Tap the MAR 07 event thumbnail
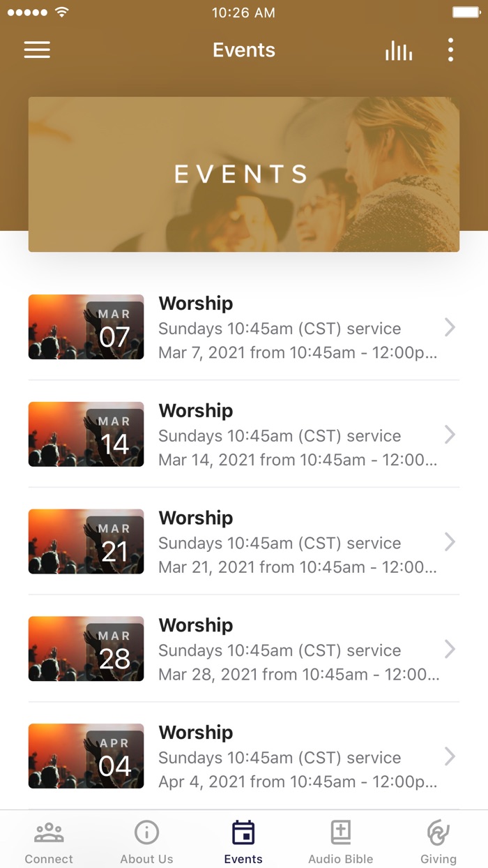 pyautogui.click(x=86, y=327)
